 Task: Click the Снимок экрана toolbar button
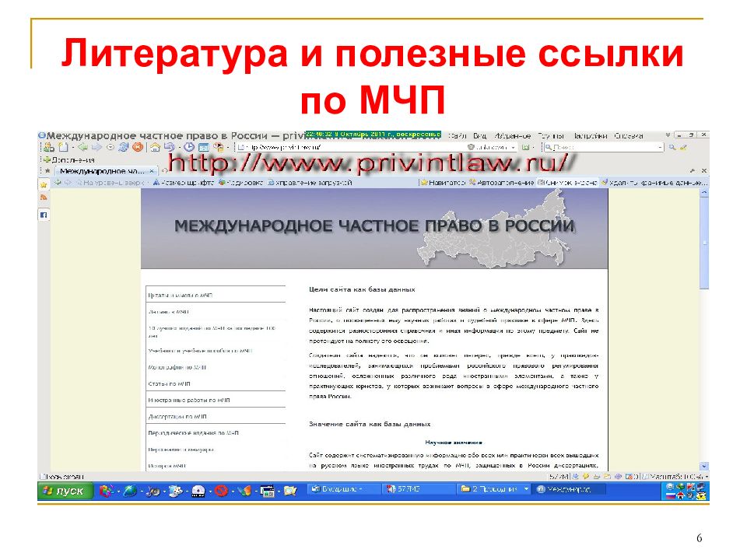(x=567, y=182)
